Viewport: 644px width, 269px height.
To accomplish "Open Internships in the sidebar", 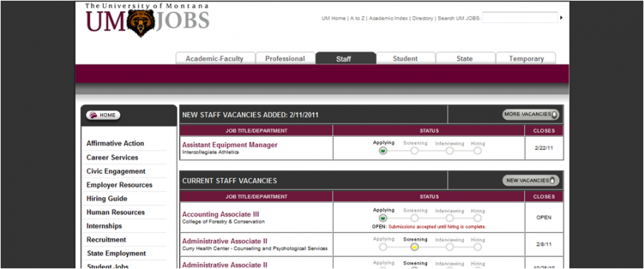I will (x=104, y=226).
